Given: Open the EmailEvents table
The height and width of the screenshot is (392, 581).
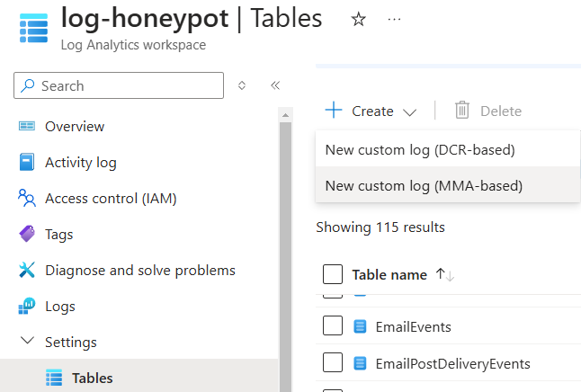Looking at the screenshot, I should coord(414,327).
